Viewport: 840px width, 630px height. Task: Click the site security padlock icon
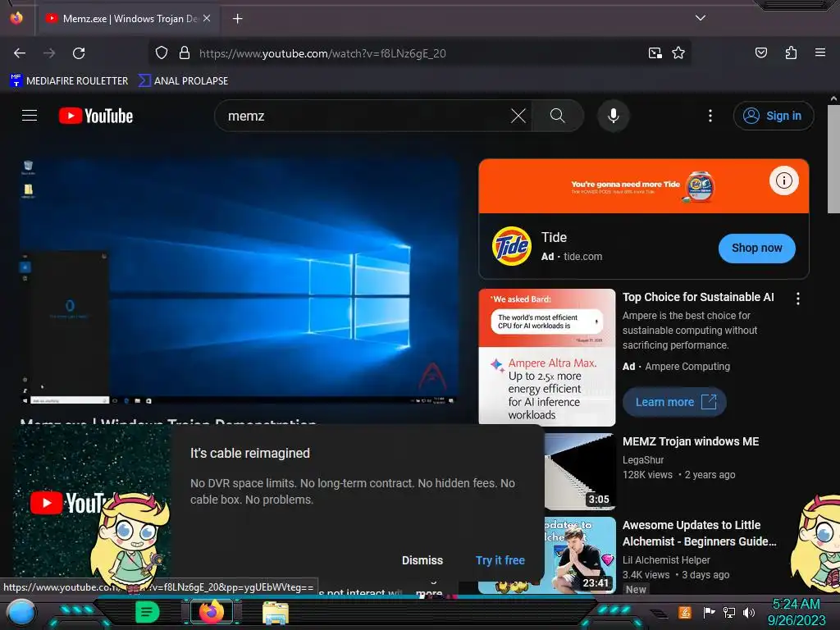point(185,53)
